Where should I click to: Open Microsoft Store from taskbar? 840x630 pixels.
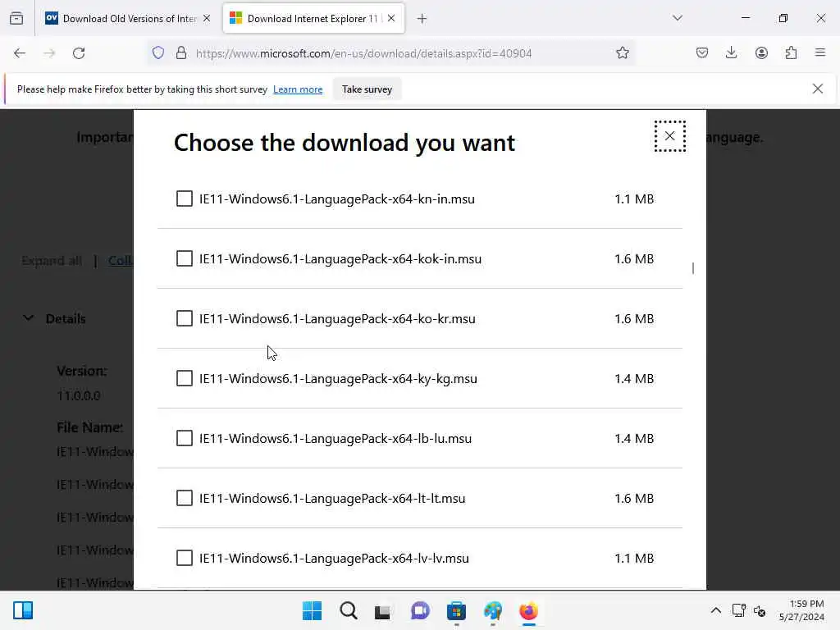456,610
